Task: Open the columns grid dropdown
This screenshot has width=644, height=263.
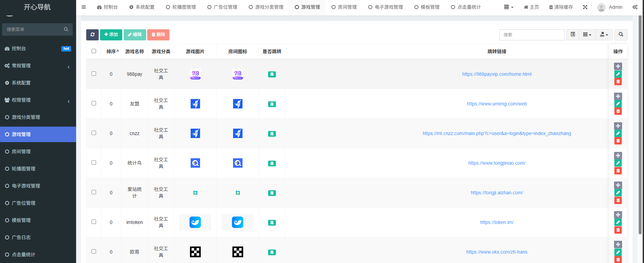Action: pyautogui.click(x=587, y=35)
